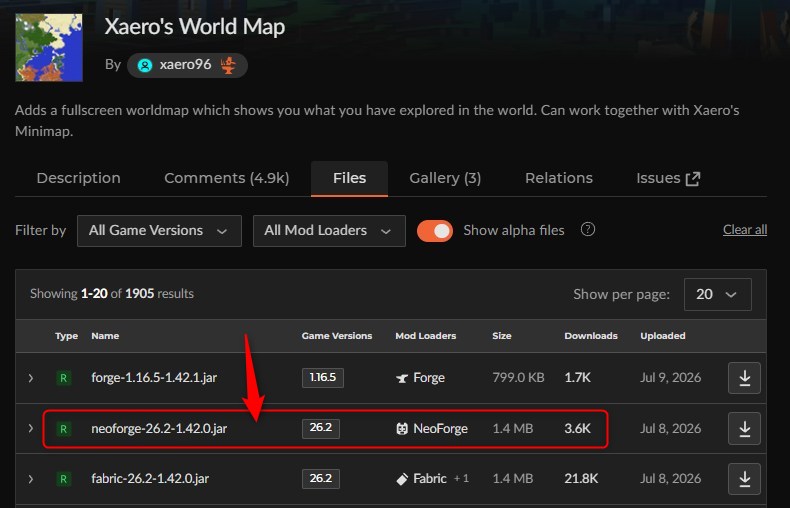
Task: Expand the fabric-26.2-1.42.0.jar row
Action: tap(31, 479)
